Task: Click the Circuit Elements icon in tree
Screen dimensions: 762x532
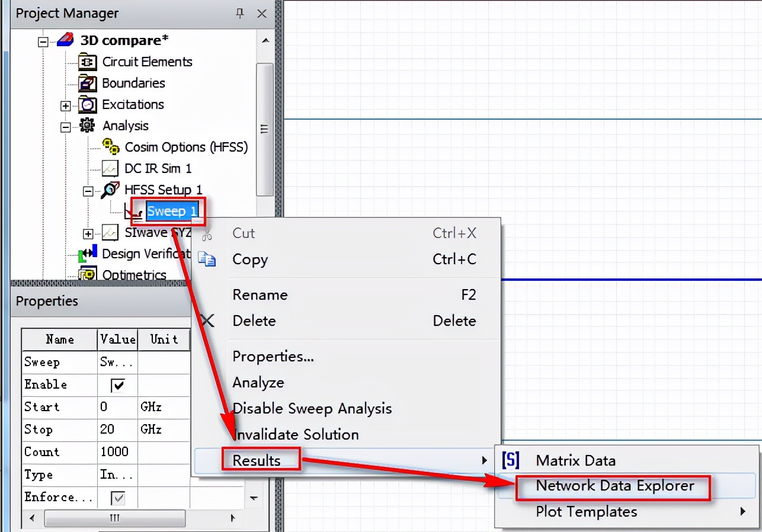Action: click(x=87, y=62)
